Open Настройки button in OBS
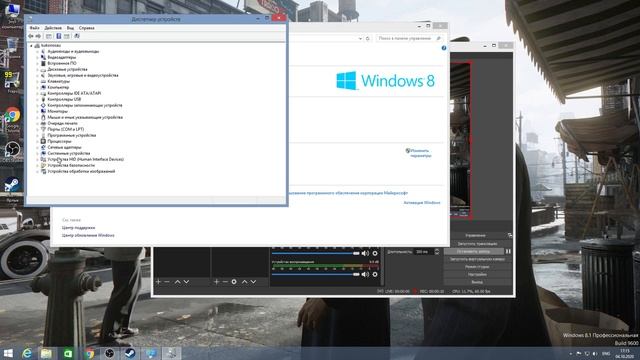 click(477, 275)
